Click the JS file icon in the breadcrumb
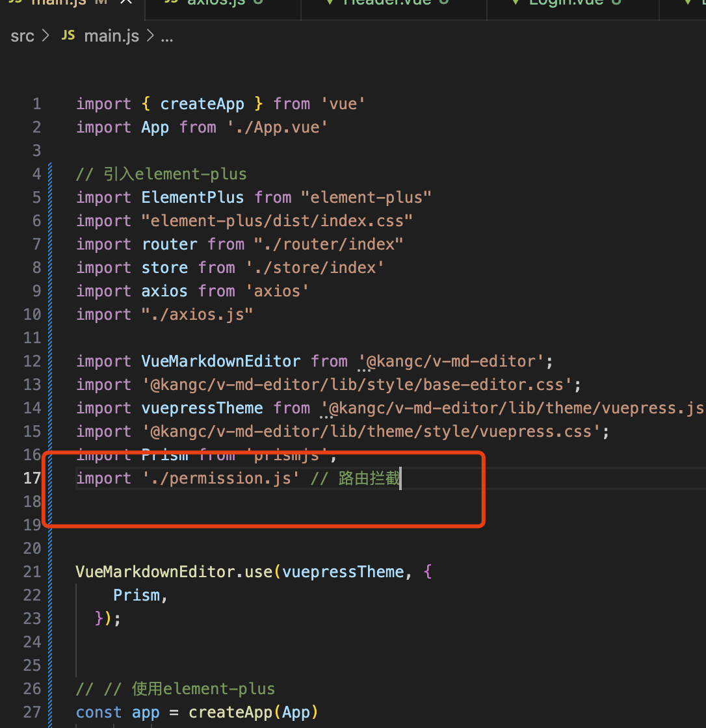This screenshot has width=706, height=728. click(68, 36)
